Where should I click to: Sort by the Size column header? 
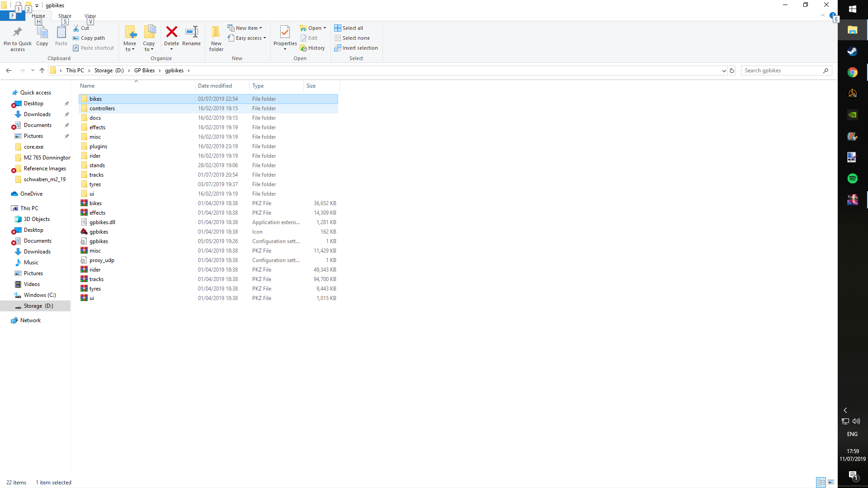[321, 86]
